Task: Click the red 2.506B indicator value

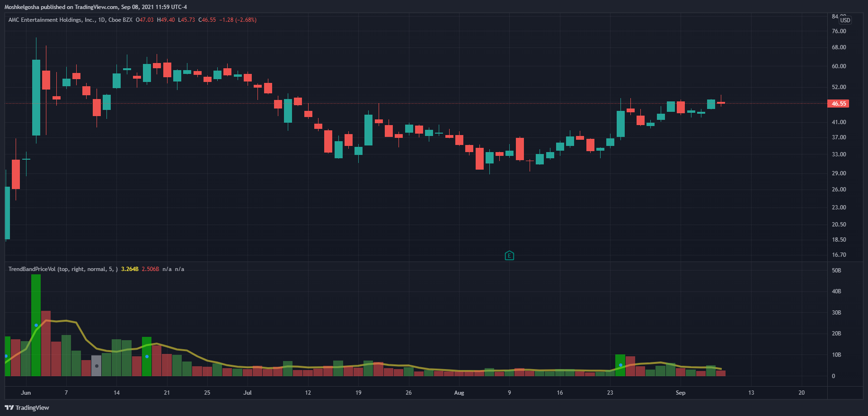Action: tap(151, 269)
